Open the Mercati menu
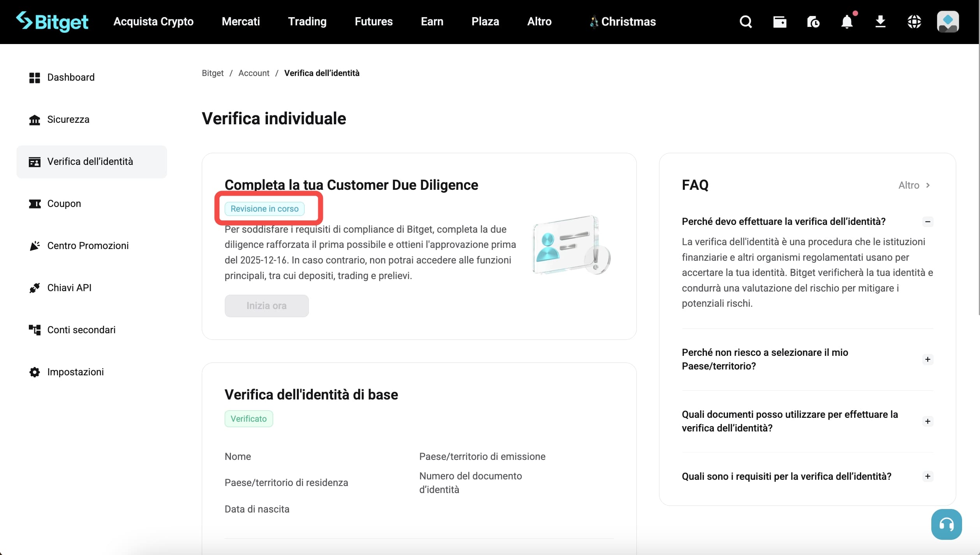The width and height of the screenshot is (980, 555). (240, 21)
